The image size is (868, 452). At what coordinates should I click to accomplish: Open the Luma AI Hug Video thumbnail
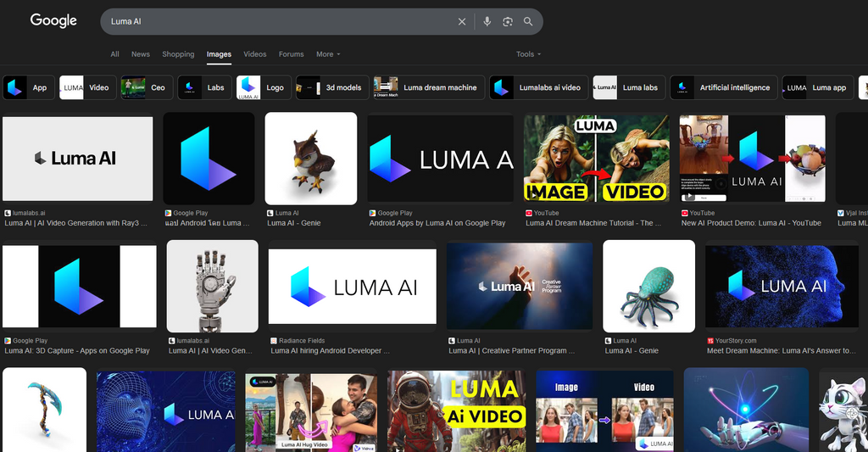311,411
